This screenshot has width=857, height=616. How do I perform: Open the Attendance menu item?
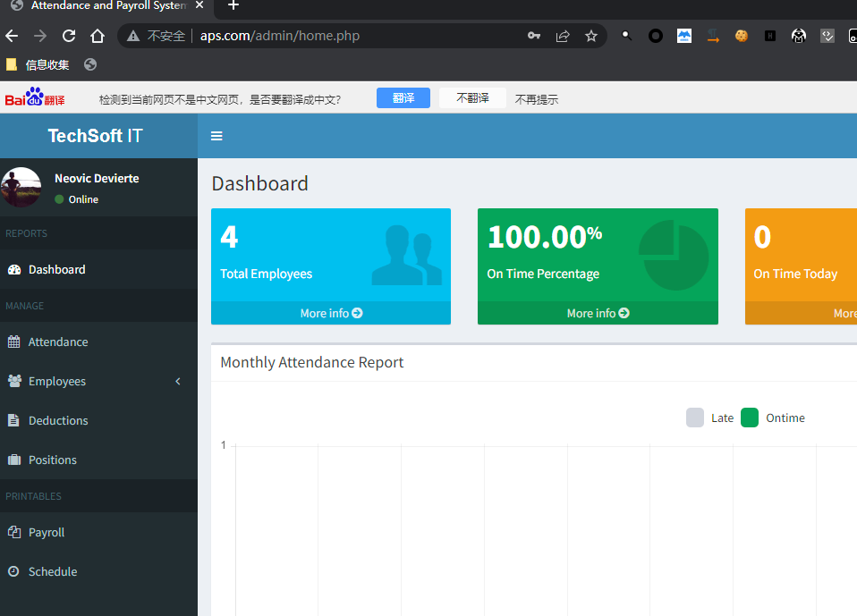98,342
